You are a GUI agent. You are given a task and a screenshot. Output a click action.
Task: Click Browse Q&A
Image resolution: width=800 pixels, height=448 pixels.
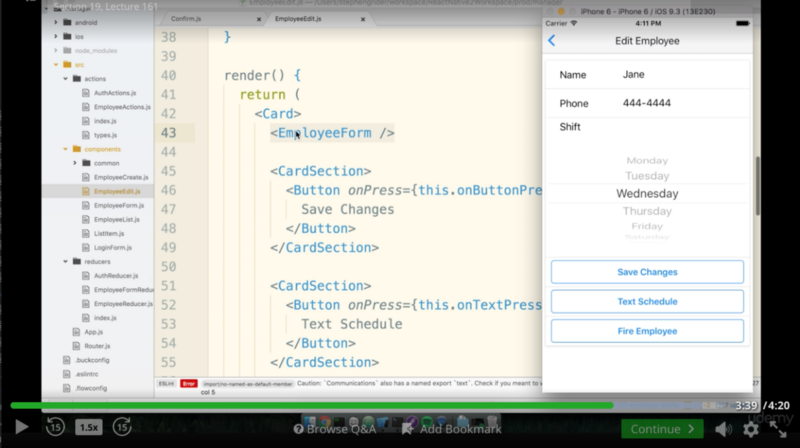333,429
